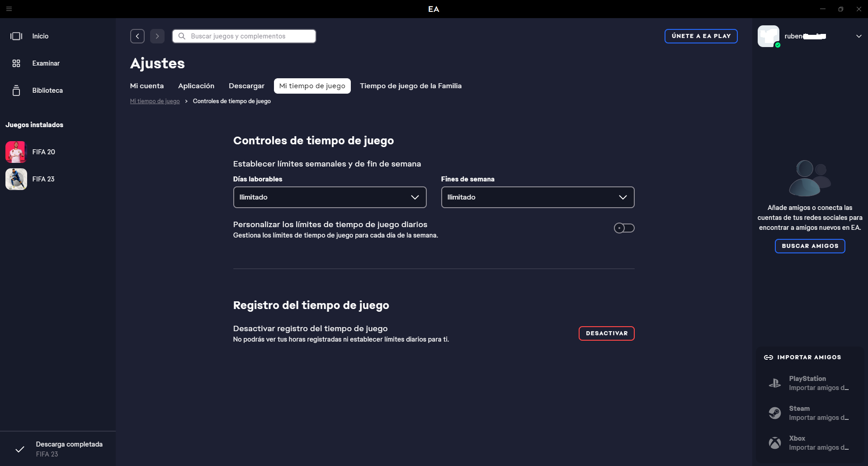Expand the account dropdown chevron

point(859,36)
